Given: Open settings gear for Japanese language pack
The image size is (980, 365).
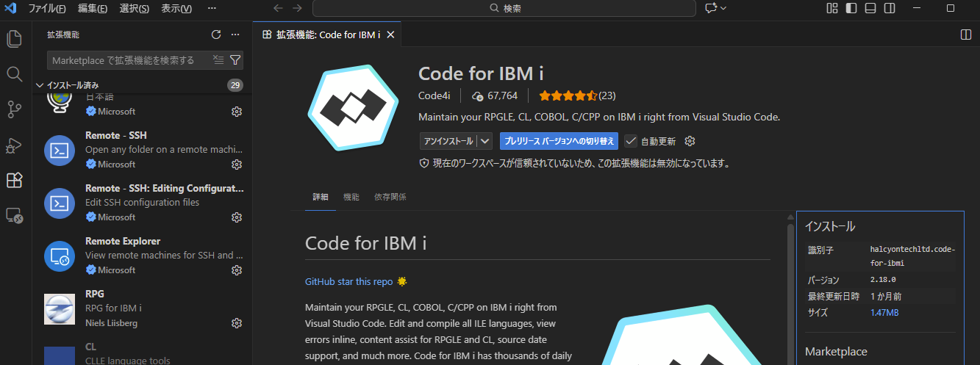Looking at the screenshot, I should click(x=237, y=112).
